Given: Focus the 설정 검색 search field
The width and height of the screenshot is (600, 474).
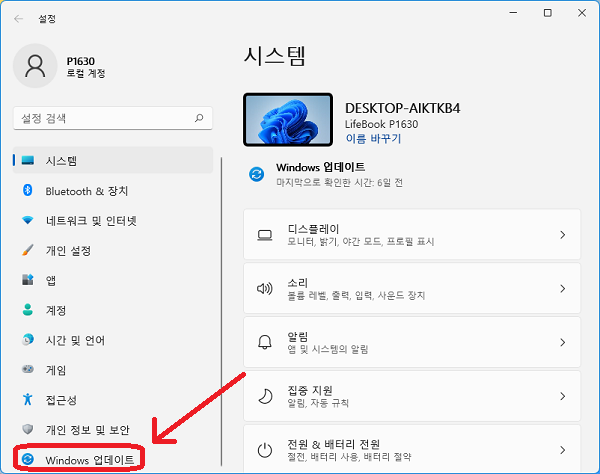Looking at the screenshot, I should pos(113,118).
